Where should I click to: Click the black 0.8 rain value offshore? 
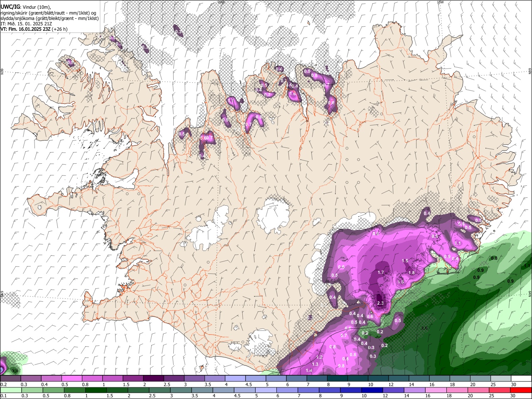[494, 258]
